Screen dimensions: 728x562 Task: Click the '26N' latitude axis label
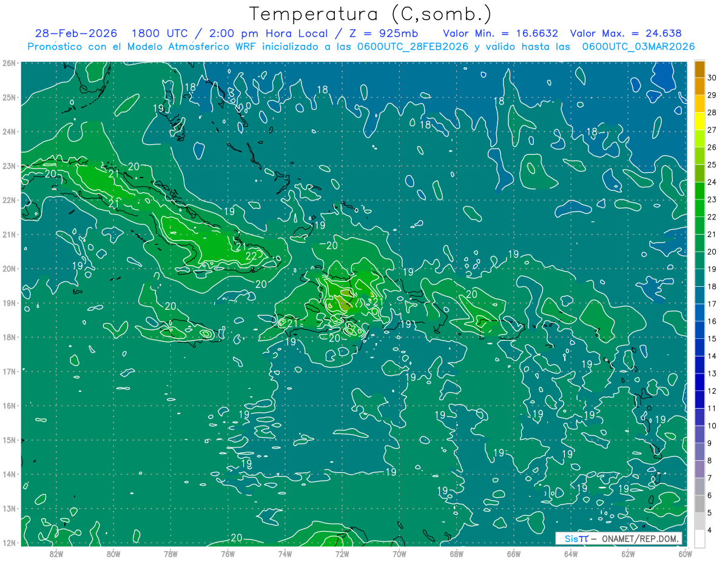click(8, 63)
